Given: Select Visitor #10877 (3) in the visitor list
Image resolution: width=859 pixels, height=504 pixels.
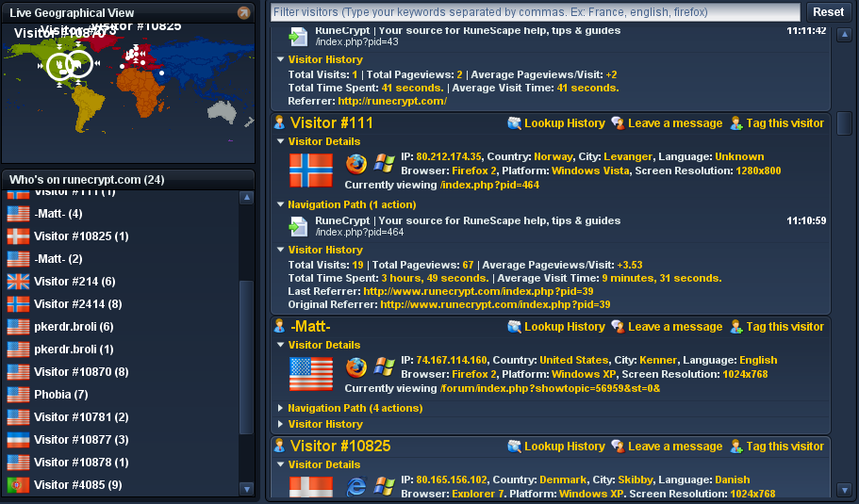Looking at the screenshot, I should point(123,439).
